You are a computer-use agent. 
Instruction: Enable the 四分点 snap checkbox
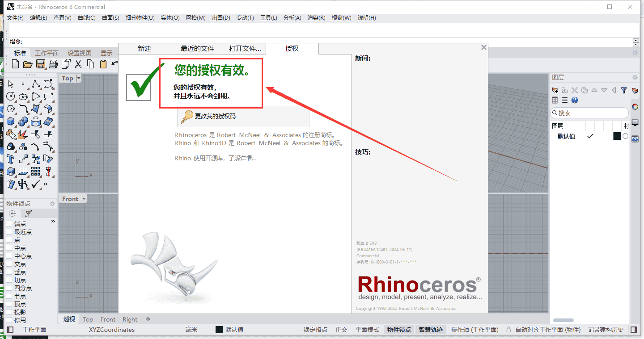(x=9, y=288)
